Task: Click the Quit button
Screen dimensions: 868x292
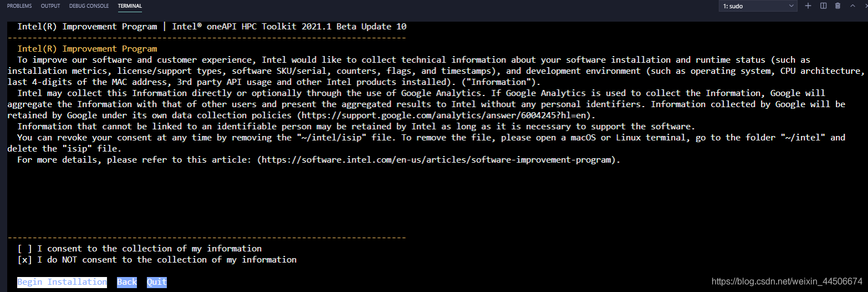Action: point(157,282)
